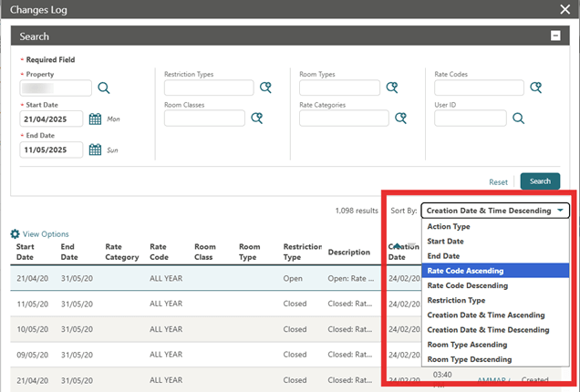Select Action Type sort option
The width and height of the screenshot is (580, 392).
coord(495,226)
